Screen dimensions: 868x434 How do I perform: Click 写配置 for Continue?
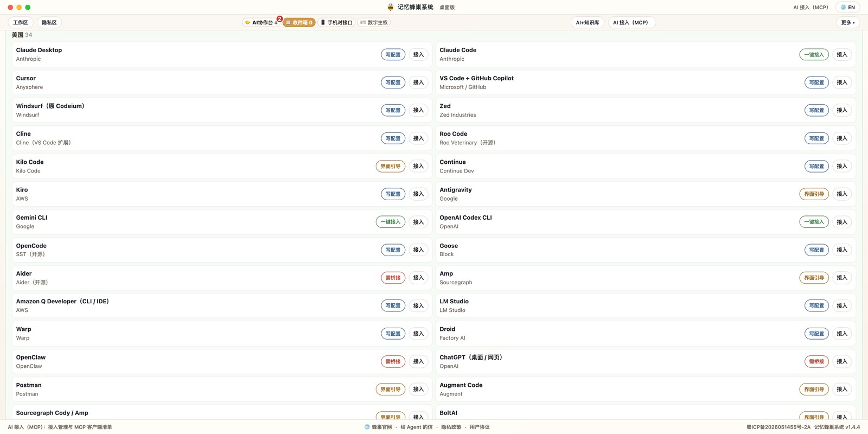816,166
